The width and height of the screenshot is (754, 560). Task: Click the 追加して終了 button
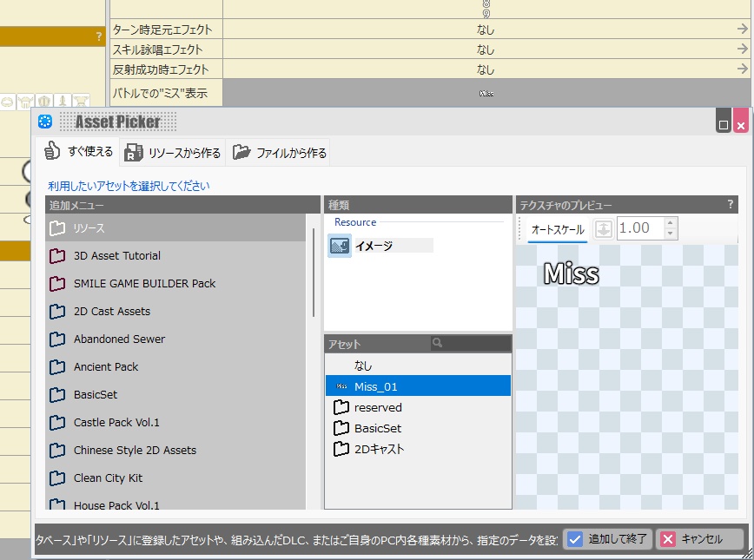(608, 539)
